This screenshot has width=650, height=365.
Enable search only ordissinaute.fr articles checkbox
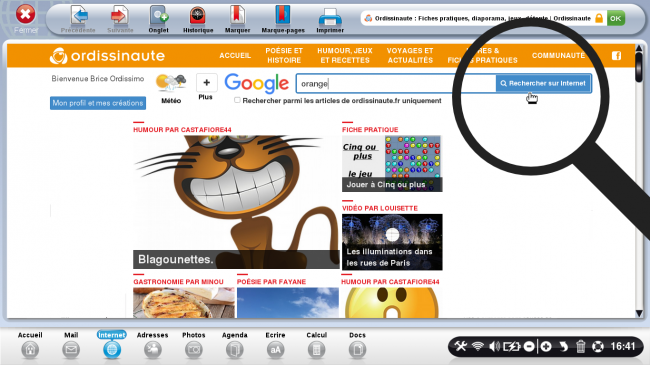tap(237, 100)
